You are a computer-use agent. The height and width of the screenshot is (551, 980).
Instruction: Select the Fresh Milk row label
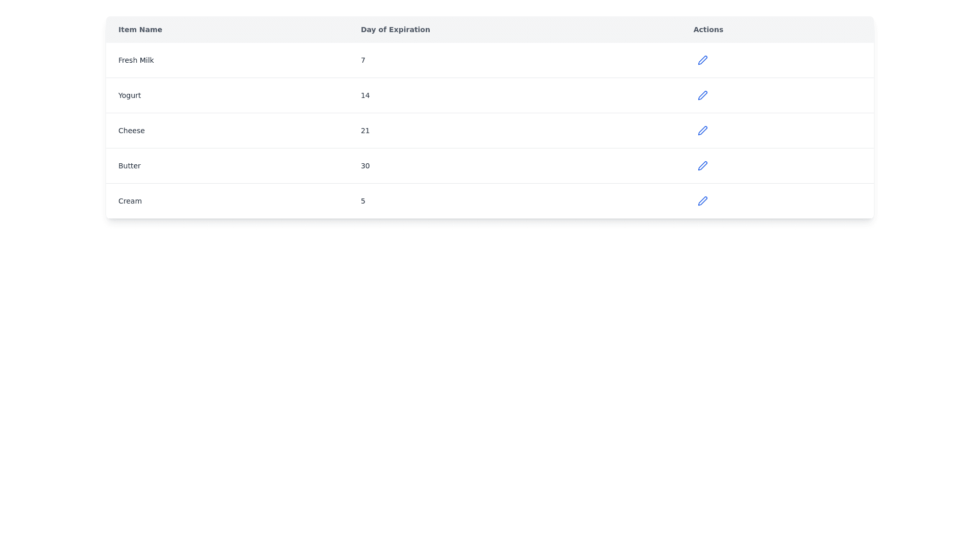coord(136,60)
